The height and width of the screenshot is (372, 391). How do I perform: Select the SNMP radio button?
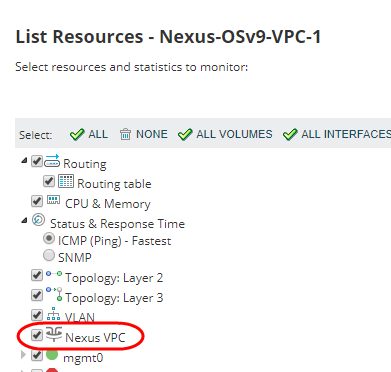coord(49,255)
